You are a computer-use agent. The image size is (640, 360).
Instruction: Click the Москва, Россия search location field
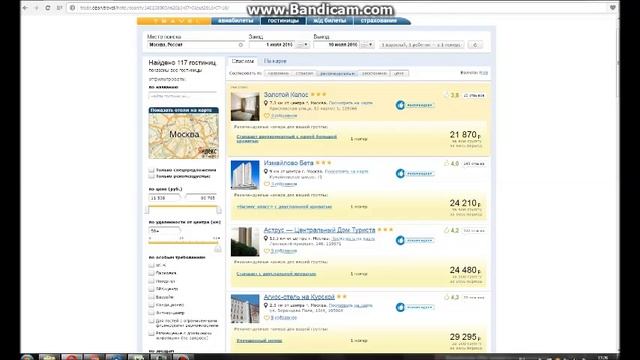(x=196, y=45)
